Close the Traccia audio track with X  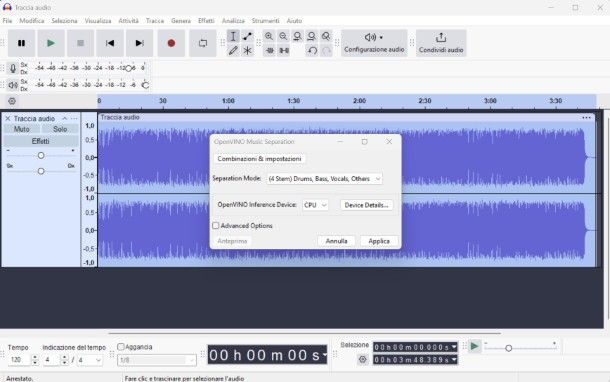point(8,118)
